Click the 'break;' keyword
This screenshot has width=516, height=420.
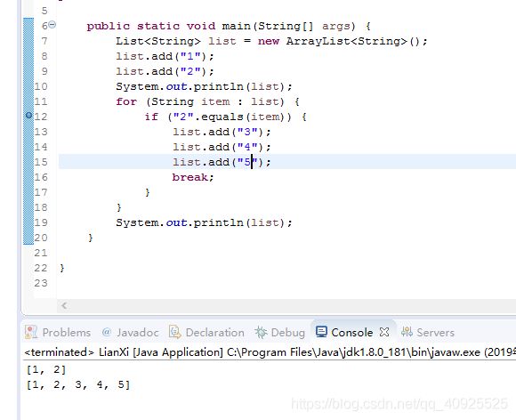tap(193, 177)
